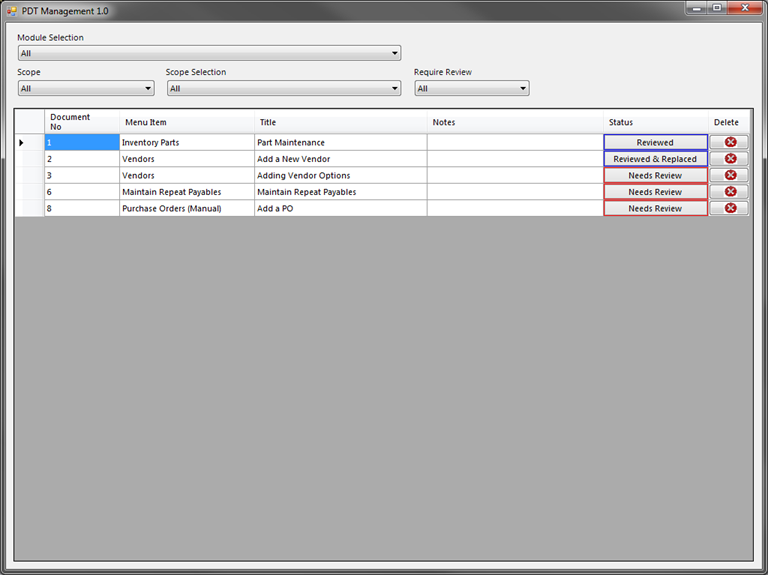Sort by Menu Item column header
The width and height of the screenshot is (768, 575).
187,121
